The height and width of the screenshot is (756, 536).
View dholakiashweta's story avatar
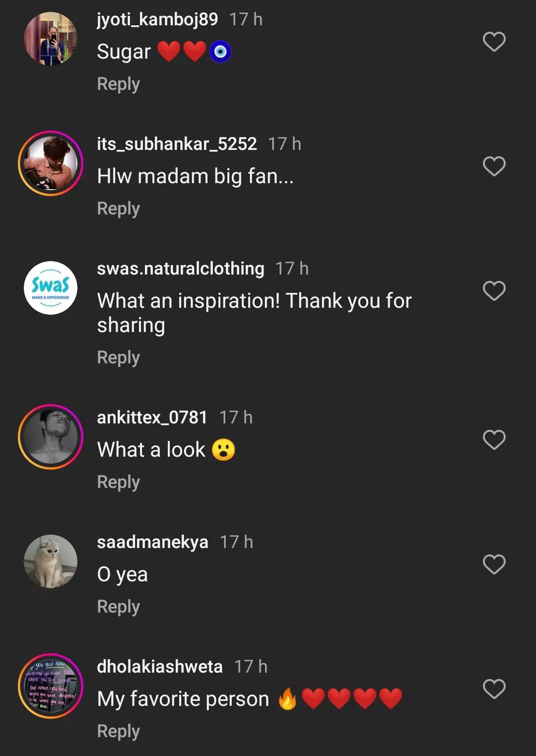(51, 686)
